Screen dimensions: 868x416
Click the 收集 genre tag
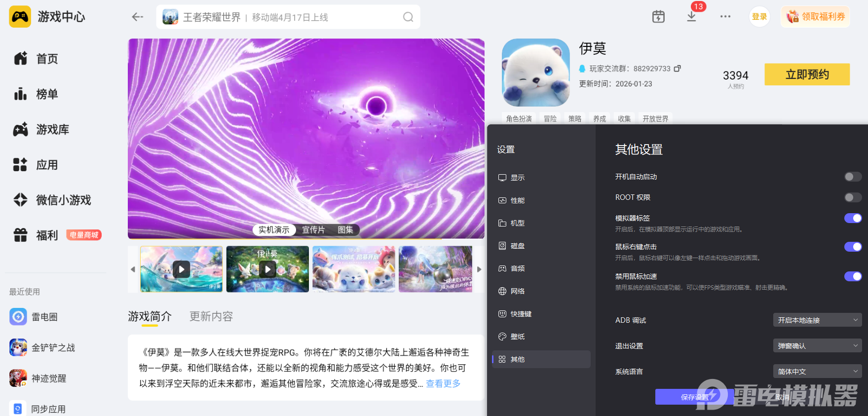(624, 118)
